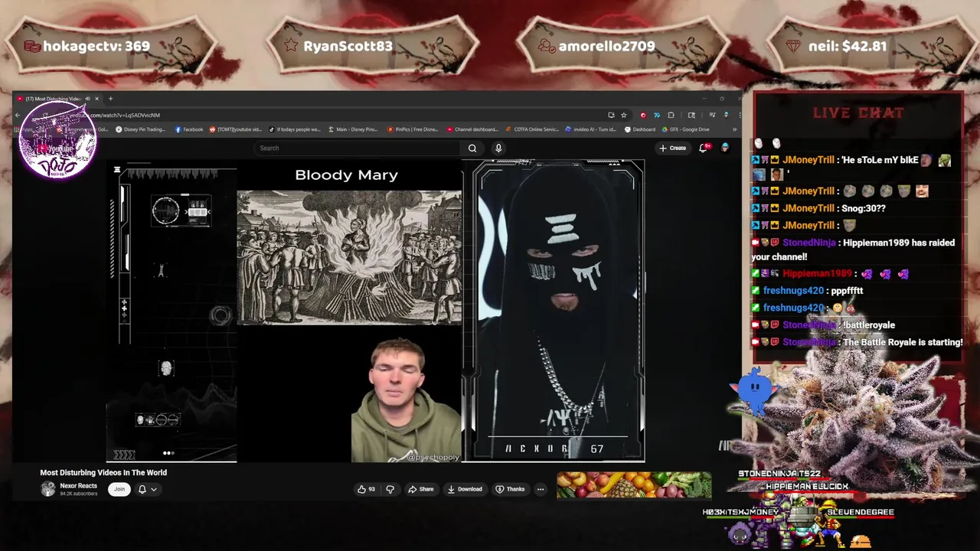Show more bookmarks overflow chevron
The image size is (980, 551).
pos(734,129)
